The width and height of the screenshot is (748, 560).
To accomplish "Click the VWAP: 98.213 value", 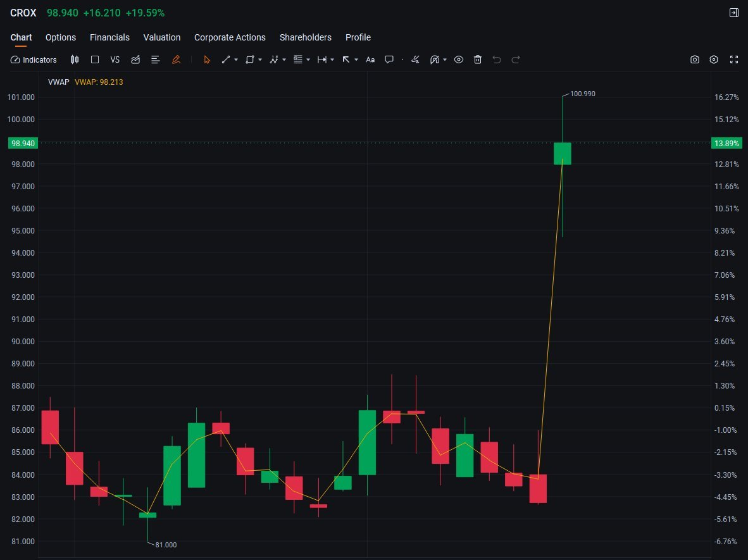I will click(99, 82).
